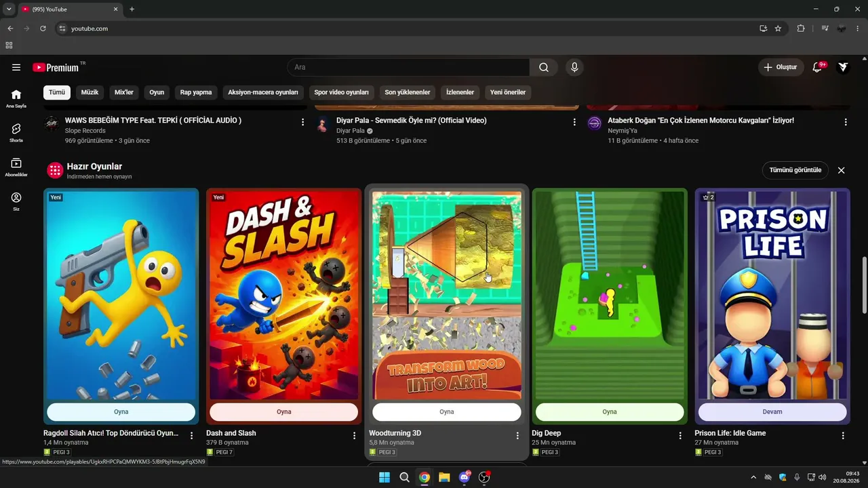Screen dimensions: 868x488
Task: Open options for Dash and Slash
Action: (355, 436)
